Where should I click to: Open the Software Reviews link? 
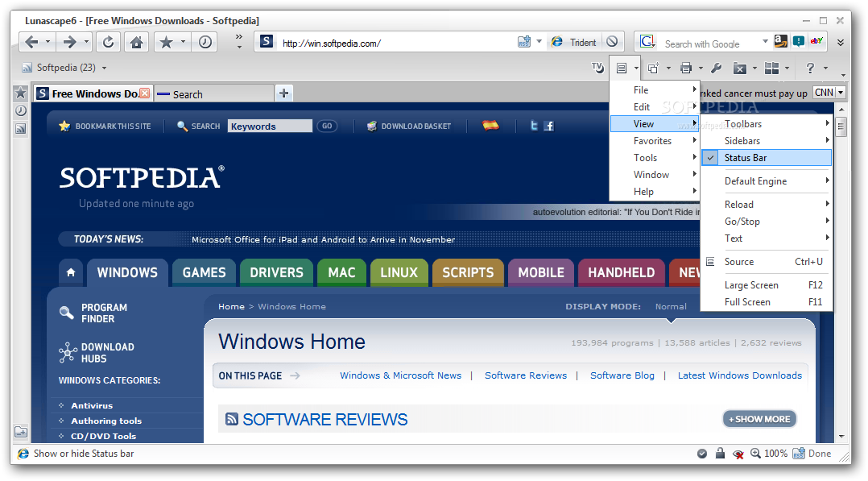pos(526,375)
